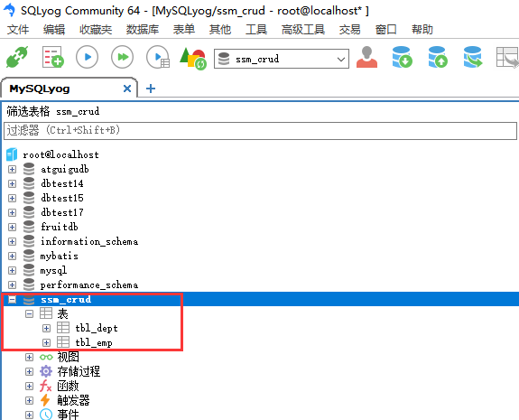Expand the performance_schema node
This screenshot has height=420, width=519.
pos(13,285)
